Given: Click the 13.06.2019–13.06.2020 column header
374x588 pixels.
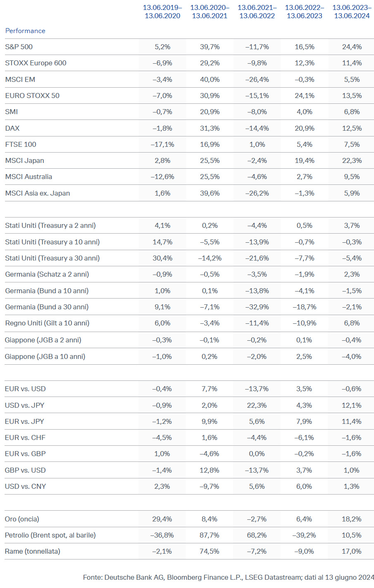Looking at the screenshot, I should pyautogui.click(x=162, y=12).
